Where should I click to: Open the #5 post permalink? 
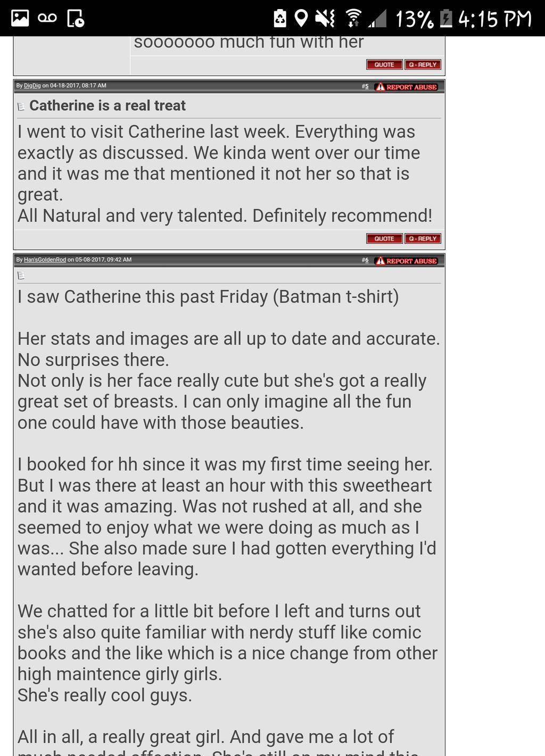point(365,86)
